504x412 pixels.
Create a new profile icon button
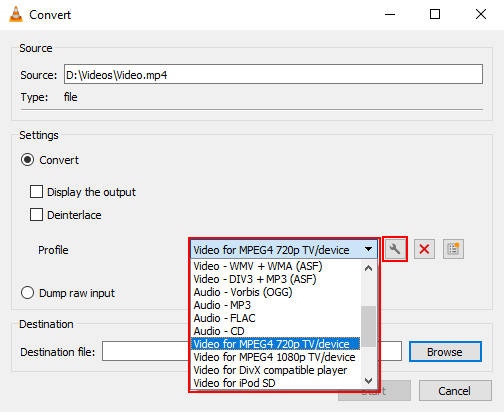tap(453, 249)
